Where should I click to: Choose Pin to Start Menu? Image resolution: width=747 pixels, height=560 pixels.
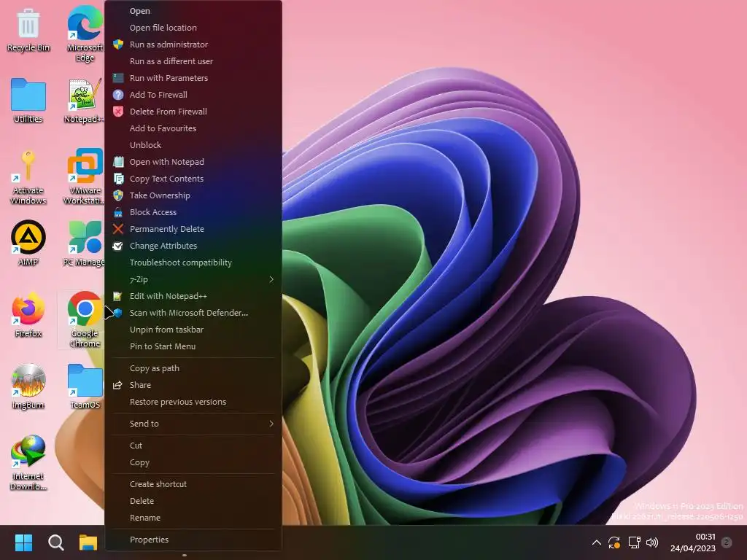pos(193,346)
